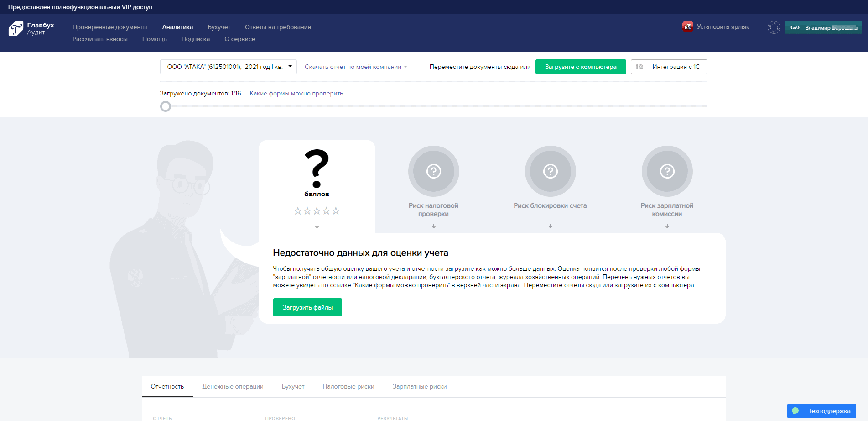Open the Техподдержка chat bubble icon
The width and height of the screenshot is (868, 421).
795,411
